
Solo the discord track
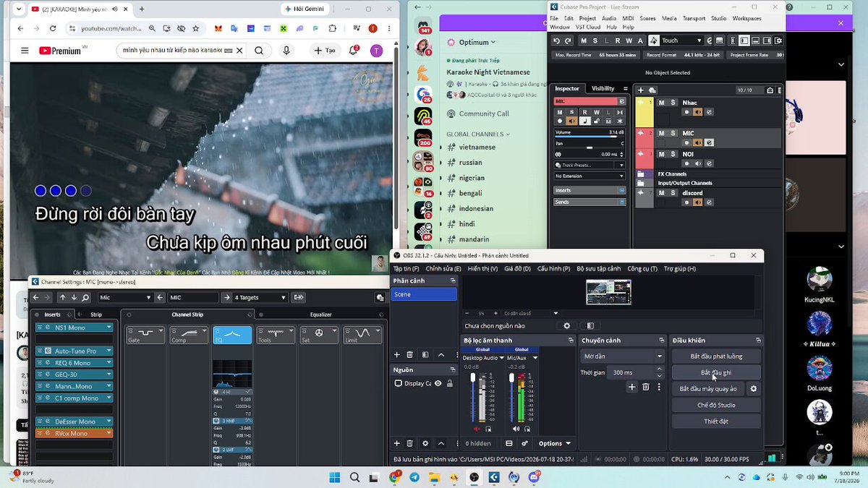click(x=673, y=193)
